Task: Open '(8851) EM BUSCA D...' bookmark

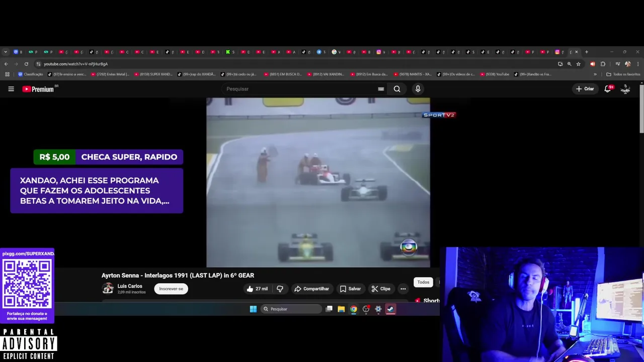Action: pos(283,74)
